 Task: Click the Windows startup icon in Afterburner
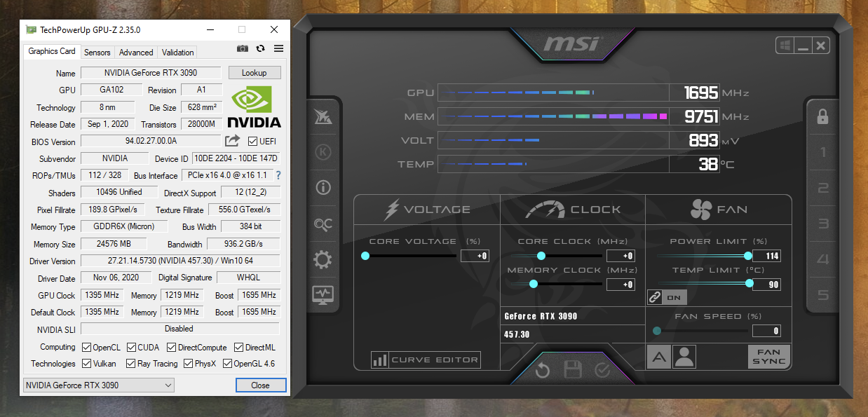click(785, 46)
